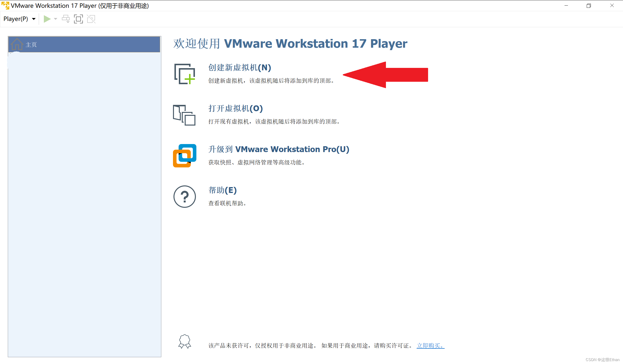
Task: Click the VMware app icon in title bar
Action: point(5,5)
